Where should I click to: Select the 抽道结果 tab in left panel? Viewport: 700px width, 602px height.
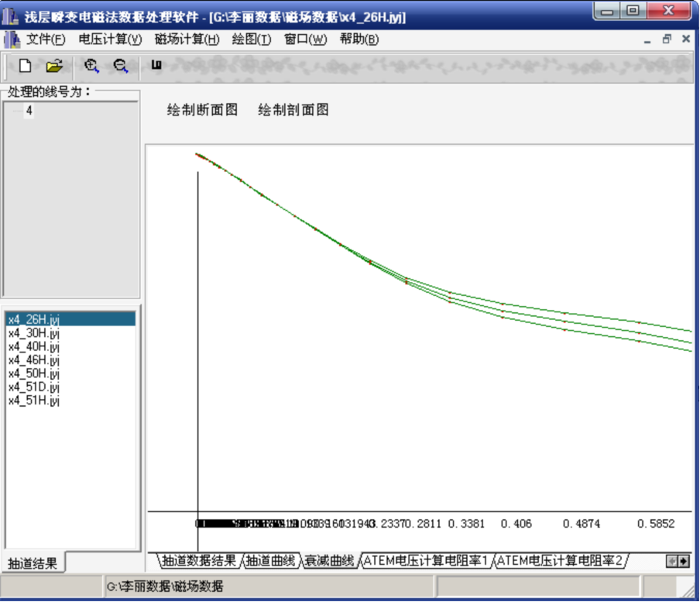tap(33, 563)
